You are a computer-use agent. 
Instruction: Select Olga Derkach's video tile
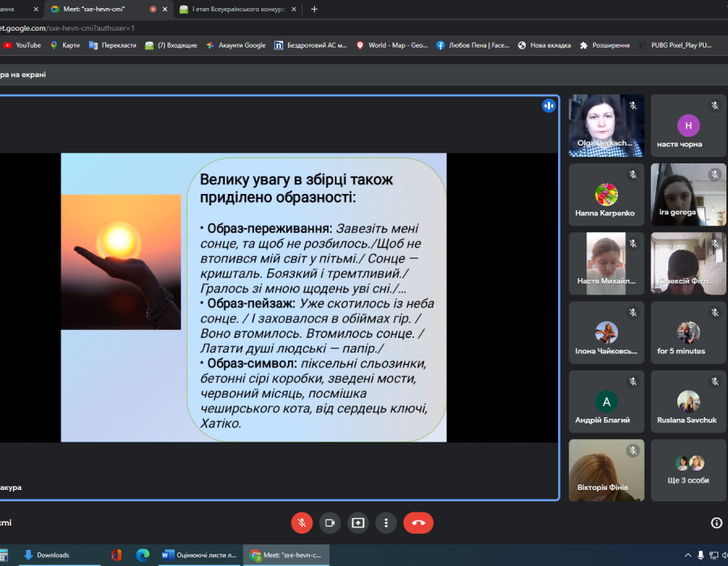[606, 125]
